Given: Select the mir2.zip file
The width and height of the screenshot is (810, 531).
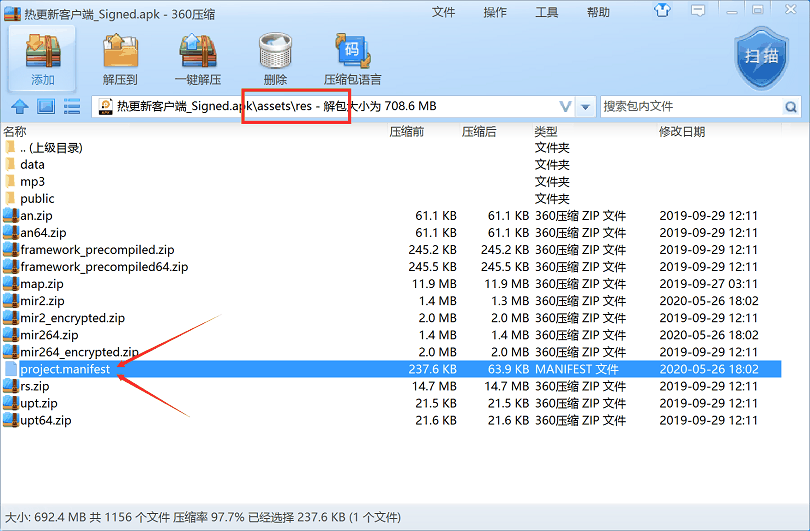Looking at the screenshot, I should pos(42,301).
